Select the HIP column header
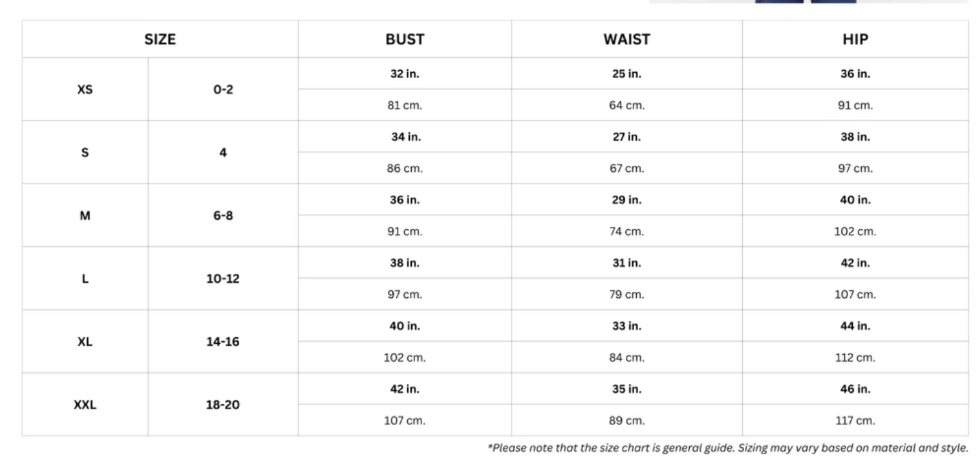 point(855,39)
